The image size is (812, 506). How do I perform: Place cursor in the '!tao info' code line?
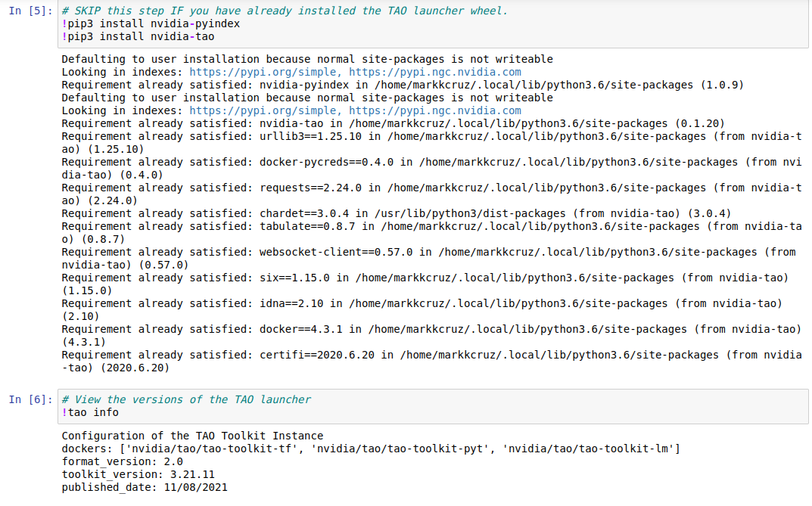[x=90, y=412]
